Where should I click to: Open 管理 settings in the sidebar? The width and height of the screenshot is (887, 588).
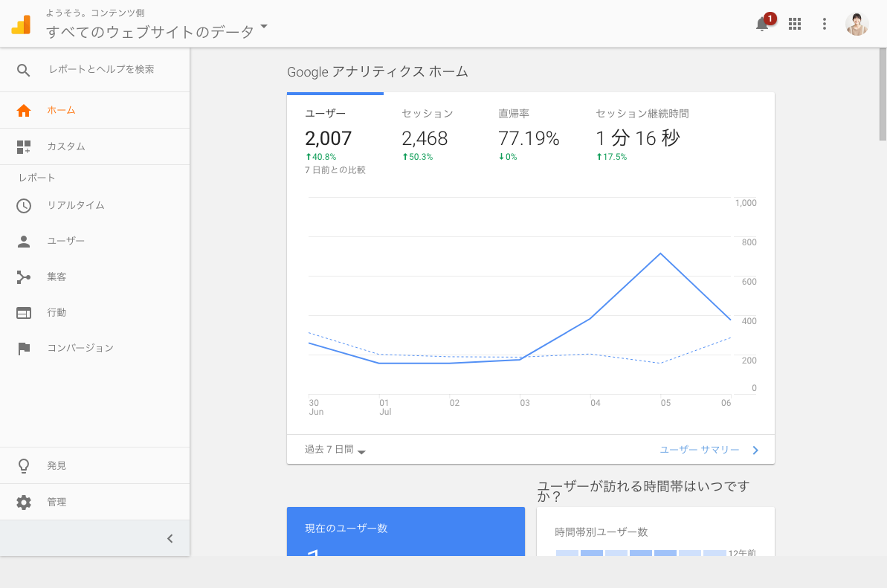tap(95, 502)
